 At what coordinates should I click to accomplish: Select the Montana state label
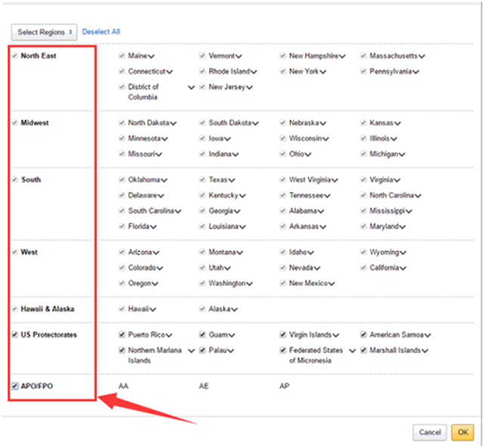coord(222,252)
